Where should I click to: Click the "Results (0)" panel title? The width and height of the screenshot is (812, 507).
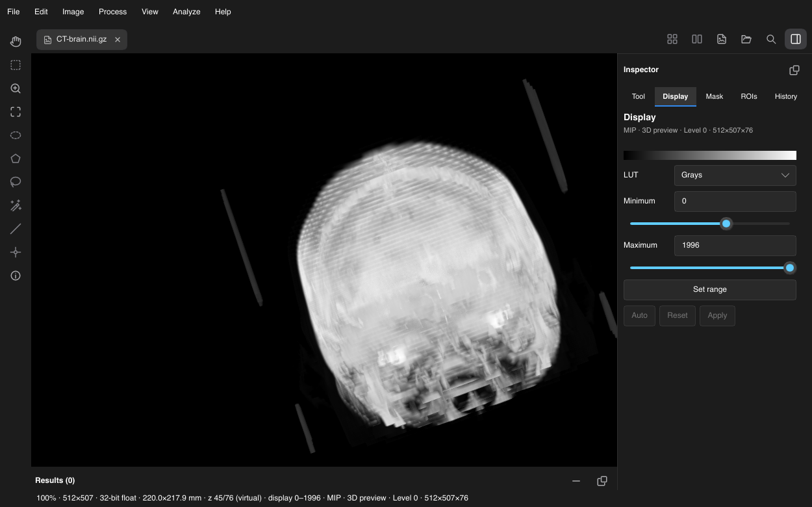[55, 480]
